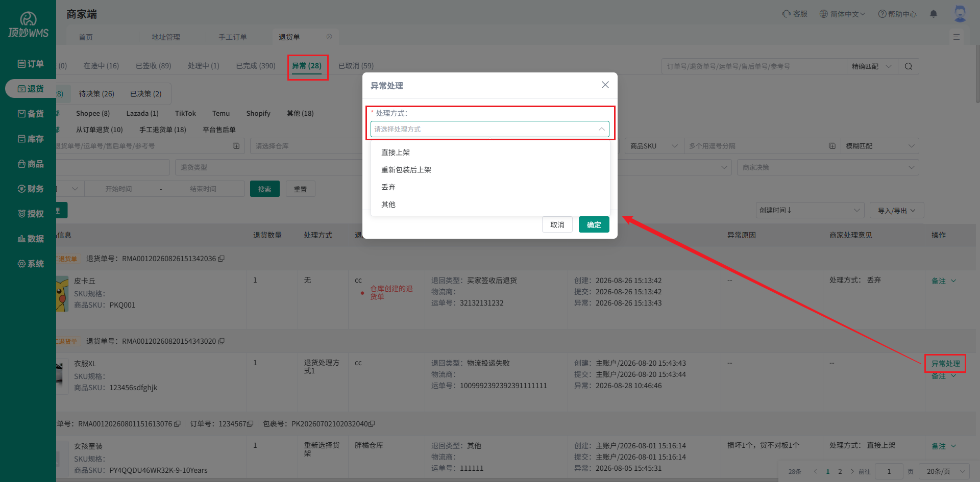Image resolution: width=980 pixels, height=482 pixels.
Task: Click the 确定 button
Action: click(594, 224)
